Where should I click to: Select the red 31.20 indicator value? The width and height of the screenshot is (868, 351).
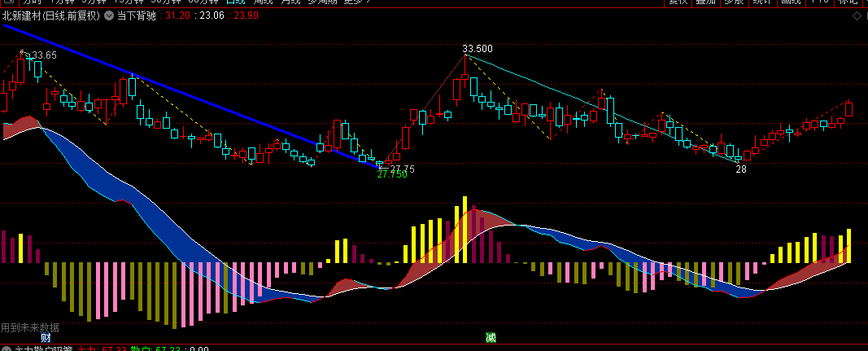pos(178,16)
